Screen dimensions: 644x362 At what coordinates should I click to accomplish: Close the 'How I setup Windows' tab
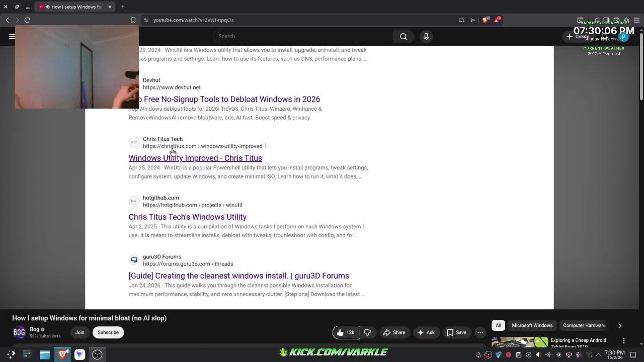click(x=110, y=7)
